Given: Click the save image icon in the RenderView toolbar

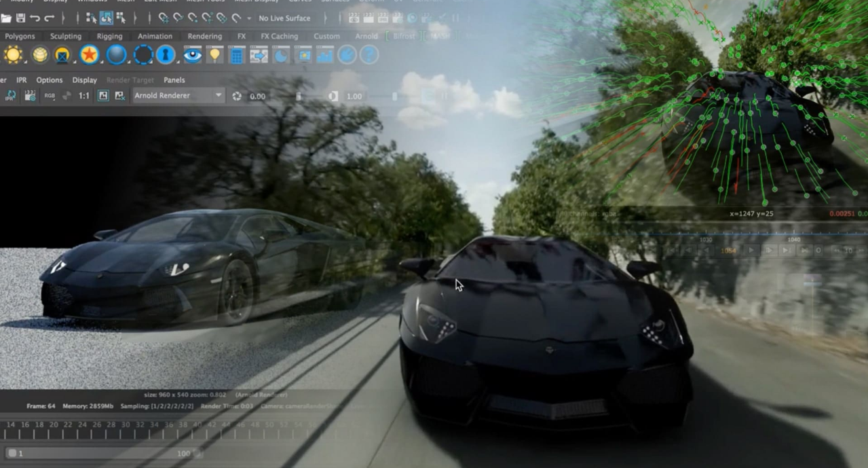Looking at the screenshot, I should tap(102, 96).
